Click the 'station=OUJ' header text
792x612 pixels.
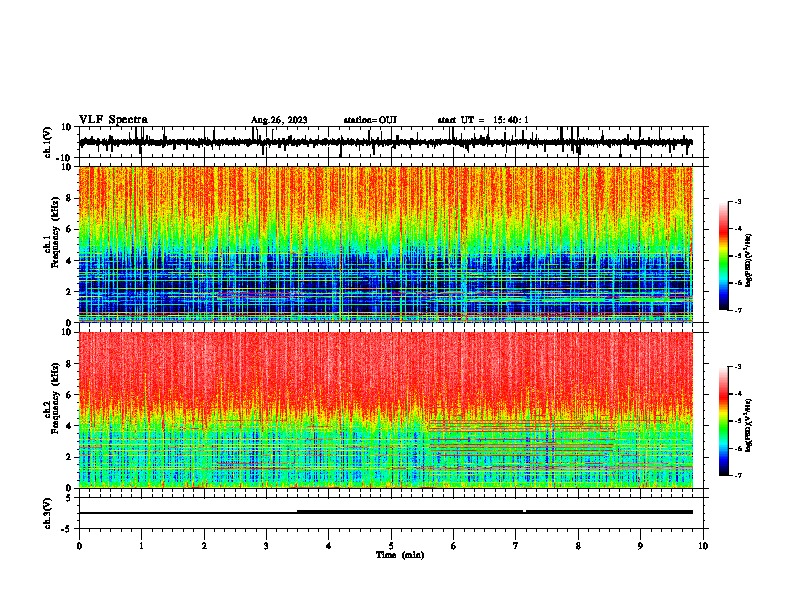(x=370, y=120)
